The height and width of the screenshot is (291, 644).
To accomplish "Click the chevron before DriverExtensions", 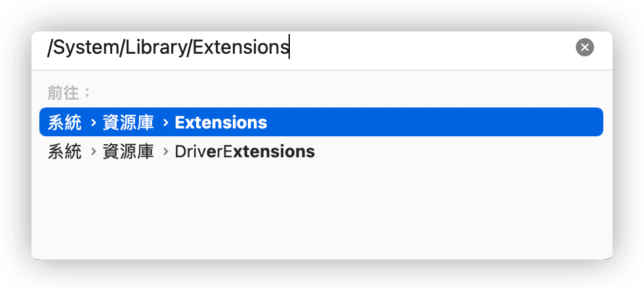I will tap(165, 152).
